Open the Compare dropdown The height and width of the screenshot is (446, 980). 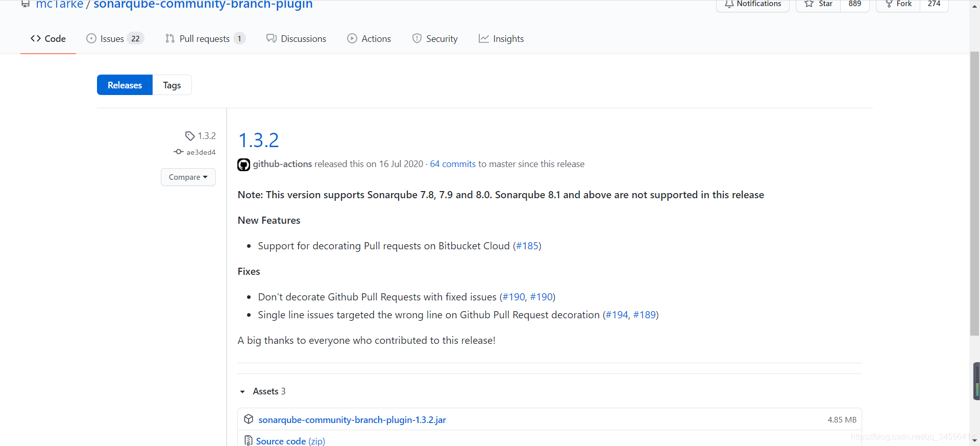(188, 177)
